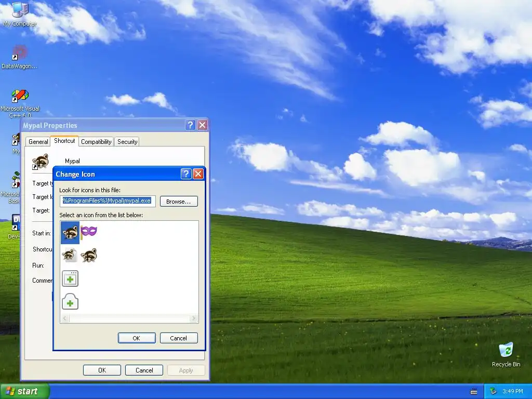The width and height of the screenshot is (532, 399).
Task: Choose the window with green plus icon
Action: pos(70,278)
